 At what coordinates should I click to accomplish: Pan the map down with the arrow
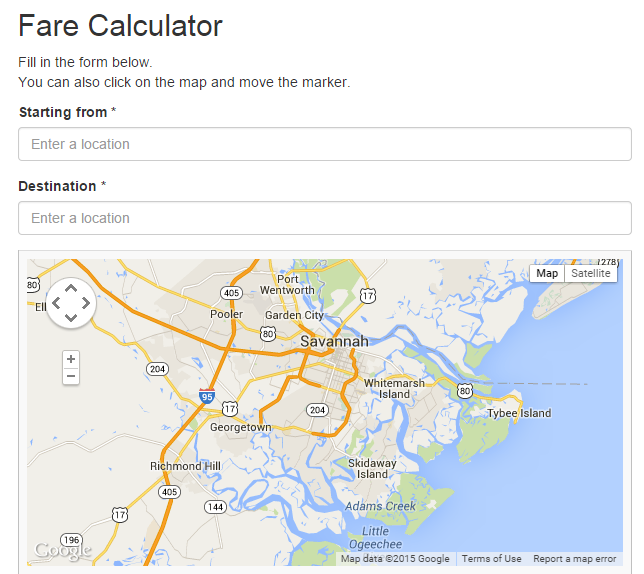click(71, 317)
